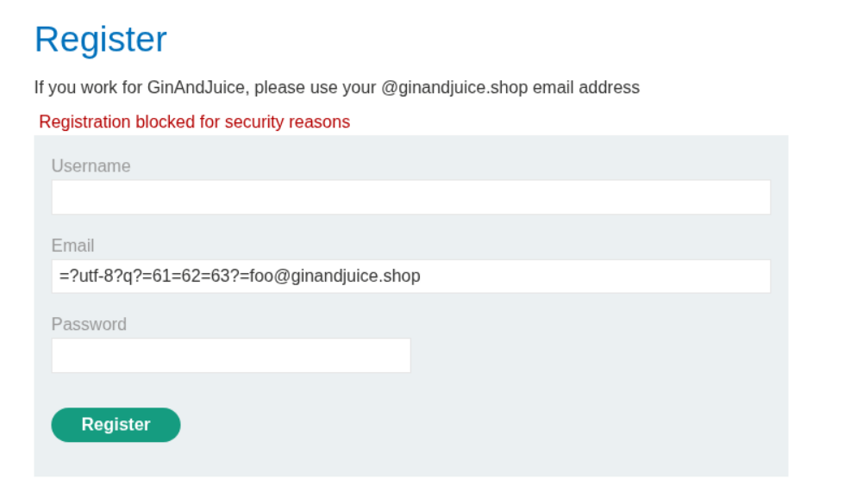Click the blue Register page heading
844x504 pixels.
point(101,40)
